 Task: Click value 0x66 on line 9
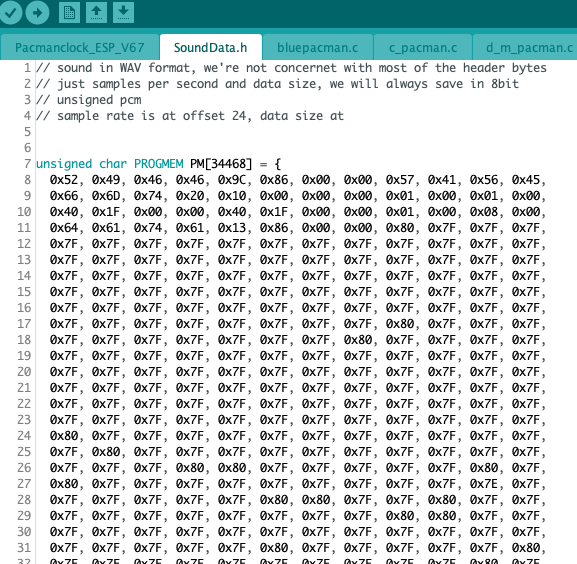64,196
